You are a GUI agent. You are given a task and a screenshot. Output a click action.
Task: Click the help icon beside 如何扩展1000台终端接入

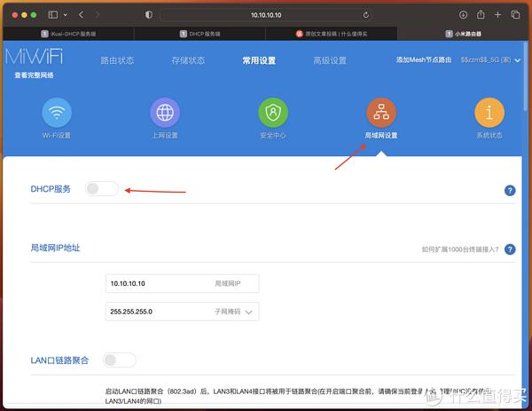point(510,249)
